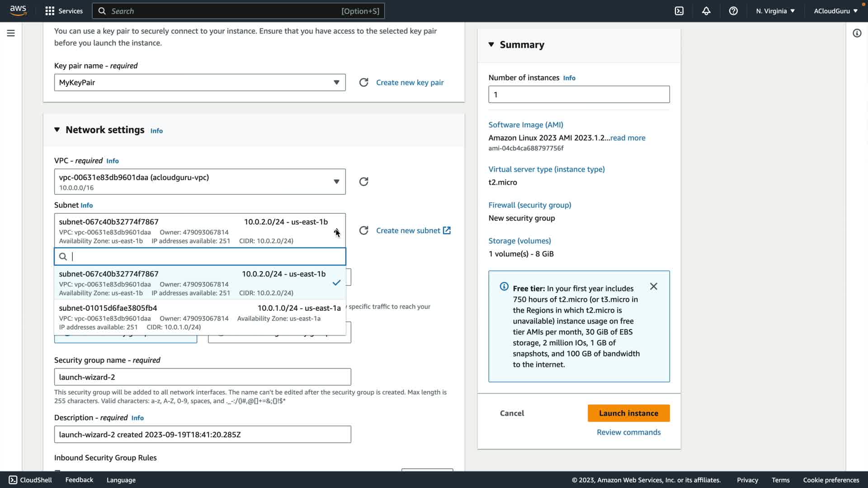
Task: Collapse the Network settings section
Action: 57,130
